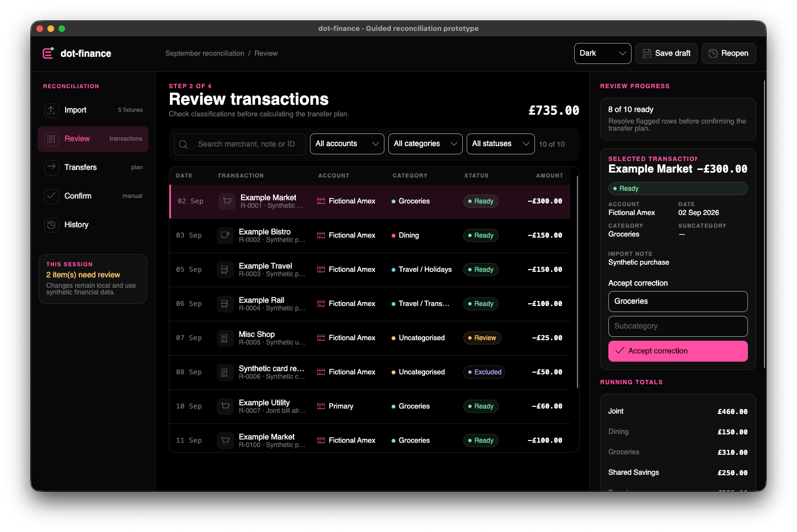Open the Dark theme dropdown

[x=602, y=53]
